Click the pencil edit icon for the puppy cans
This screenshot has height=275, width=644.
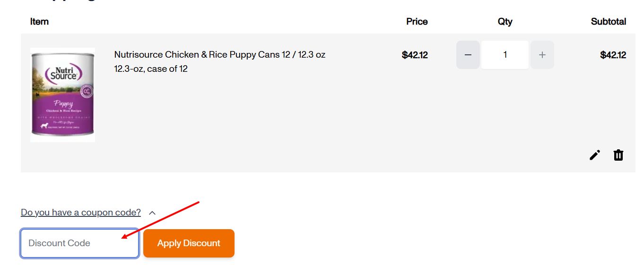594,155
